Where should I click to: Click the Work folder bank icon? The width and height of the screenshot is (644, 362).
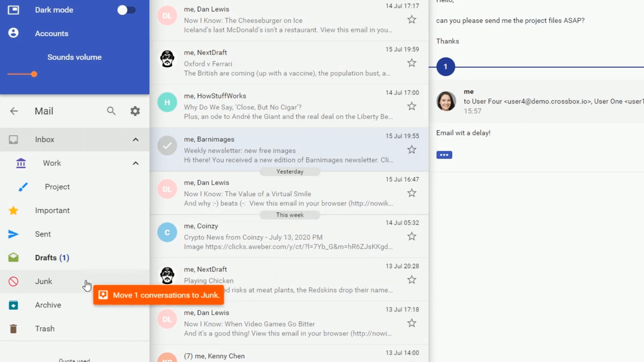[x=21, y=163]
